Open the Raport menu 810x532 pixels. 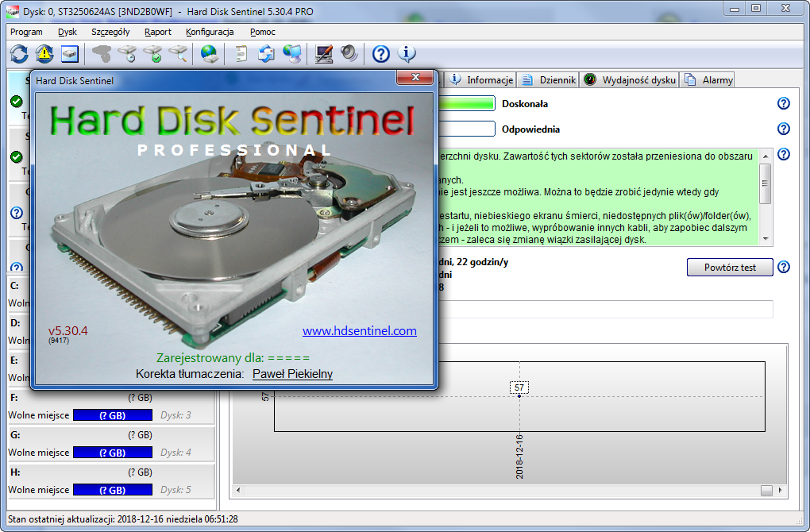(157, 32)
